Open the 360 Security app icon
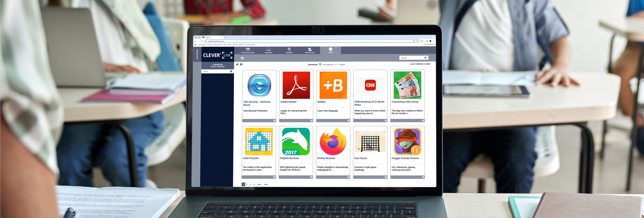This screenshot has height=218, width=644. pos(259,85)
